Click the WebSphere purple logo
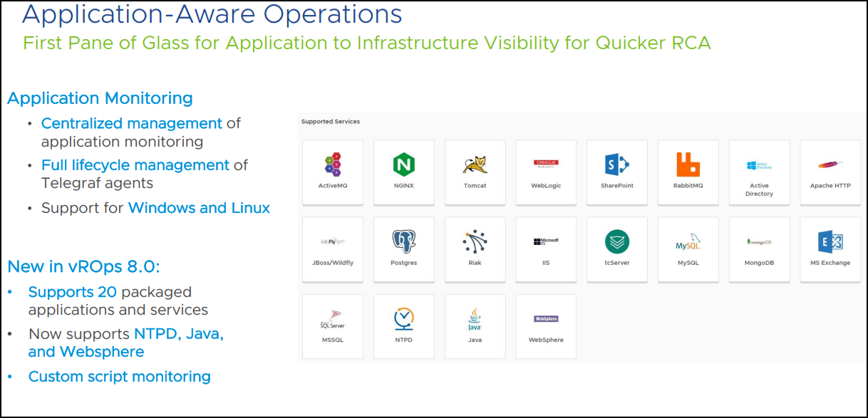Image resolution: width=868 pixels, height=418 pixels. click(546, 319)
